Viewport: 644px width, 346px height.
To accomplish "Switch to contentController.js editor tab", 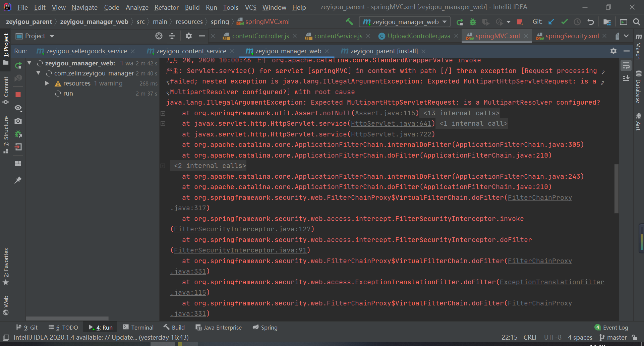I will pos(260,36).
